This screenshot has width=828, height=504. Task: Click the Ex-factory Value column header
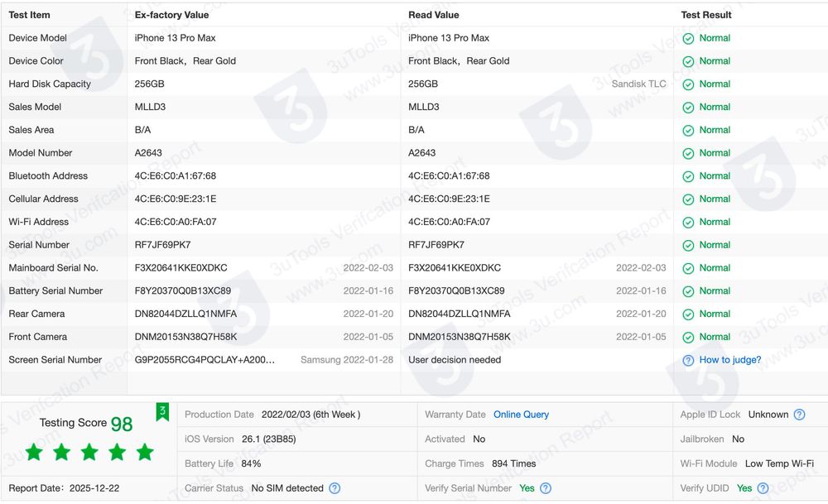point(171,15)
